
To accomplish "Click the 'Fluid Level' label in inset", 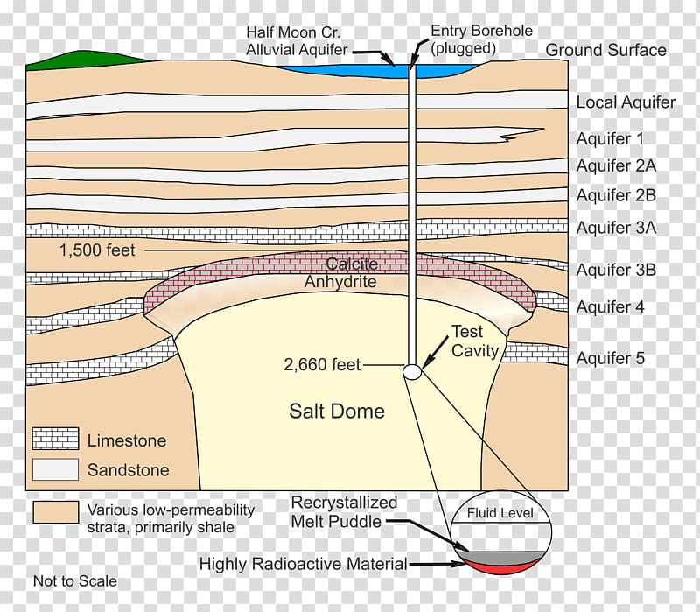I will [x=500, y=513].
